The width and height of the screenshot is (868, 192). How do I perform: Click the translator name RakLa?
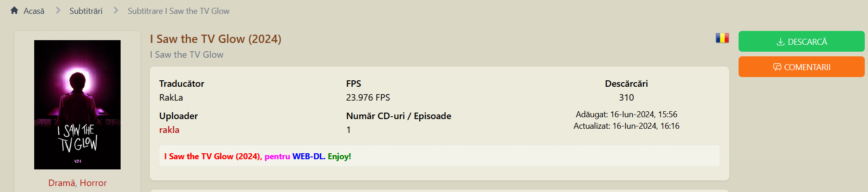[x=171, y=97]
